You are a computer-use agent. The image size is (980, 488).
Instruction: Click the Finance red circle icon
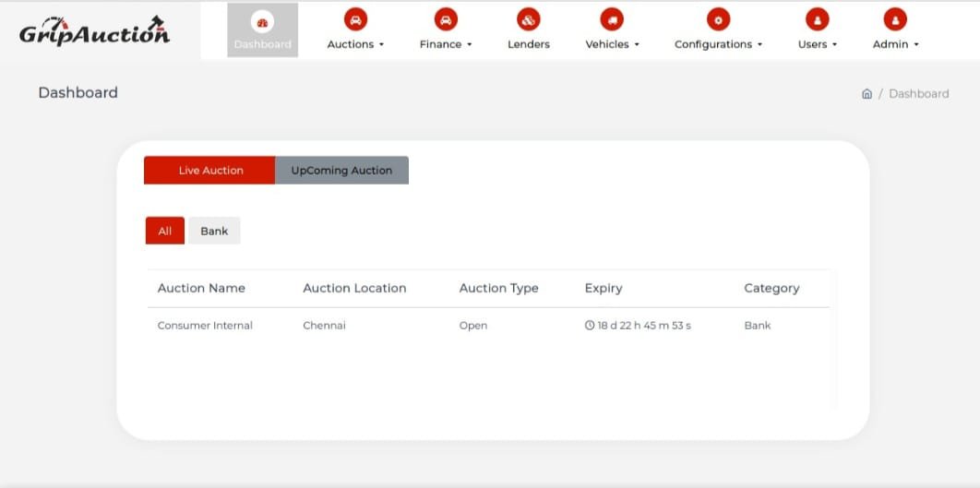pyautogui.click(x=446, y=19)
